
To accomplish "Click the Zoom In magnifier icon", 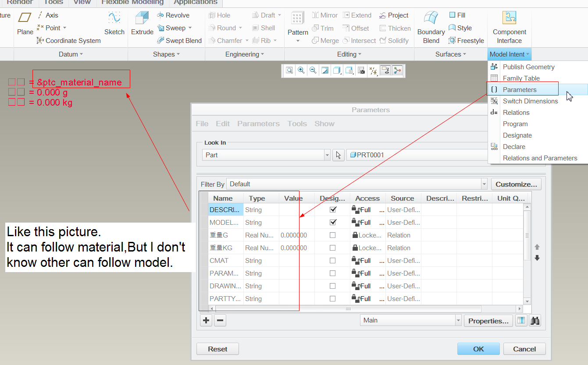I will (301, 71).
